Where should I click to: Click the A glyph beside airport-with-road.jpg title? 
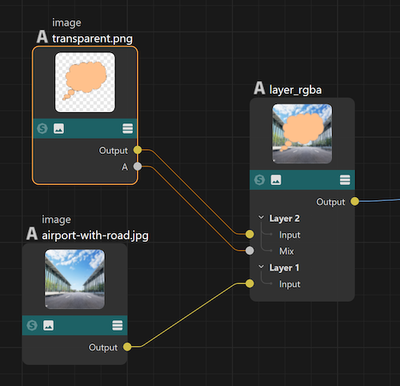[32, 234]
